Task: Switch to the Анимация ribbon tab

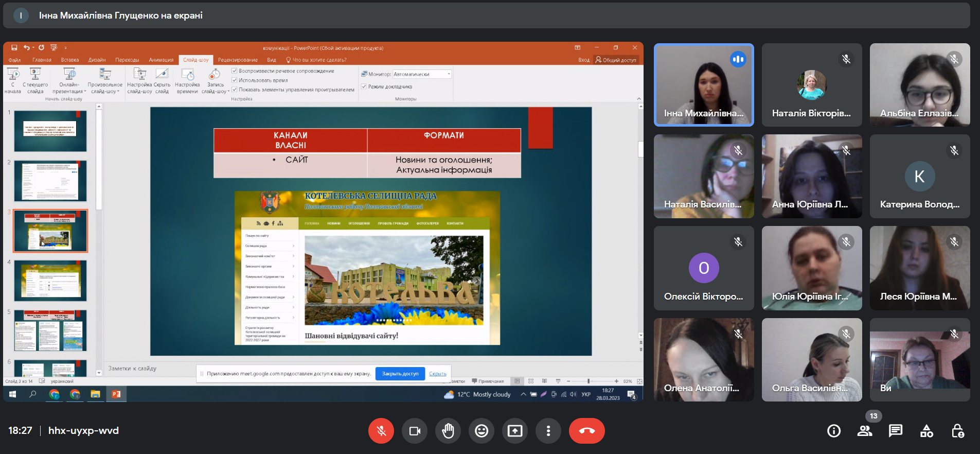Action: (161, 60)
